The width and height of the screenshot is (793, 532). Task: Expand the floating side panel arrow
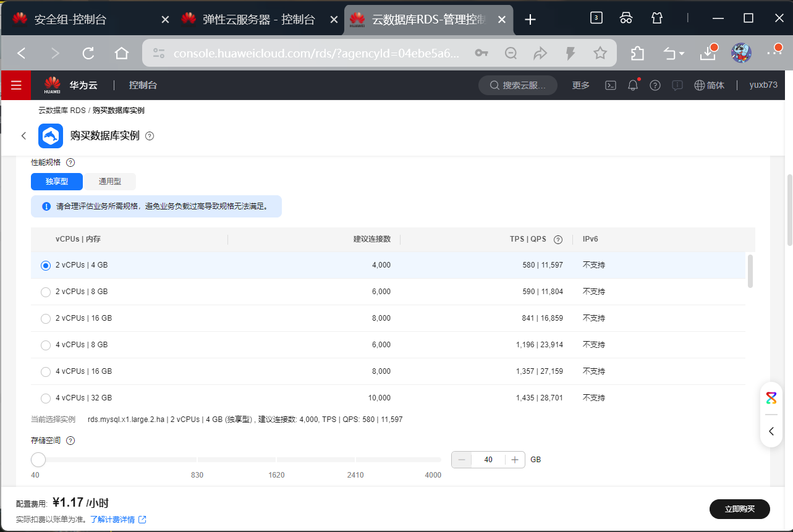(x=771, y=431)
